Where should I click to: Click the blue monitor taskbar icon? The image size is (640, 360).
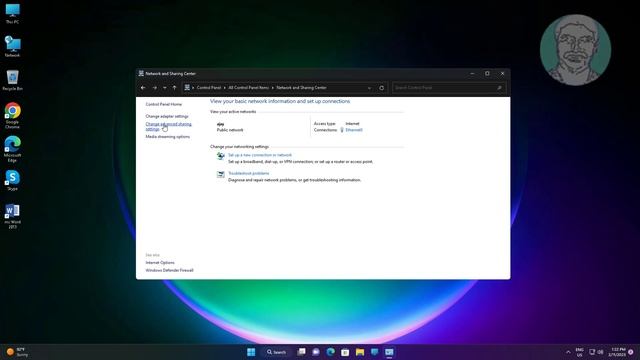coord(374,352)
